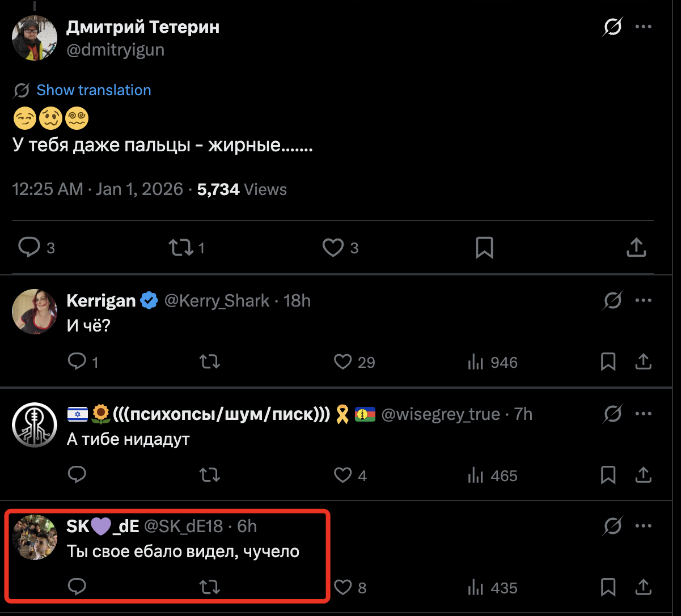Open @Kerry_Shark profile handle
Screen dimensions: 681x616
pos(217,300)
